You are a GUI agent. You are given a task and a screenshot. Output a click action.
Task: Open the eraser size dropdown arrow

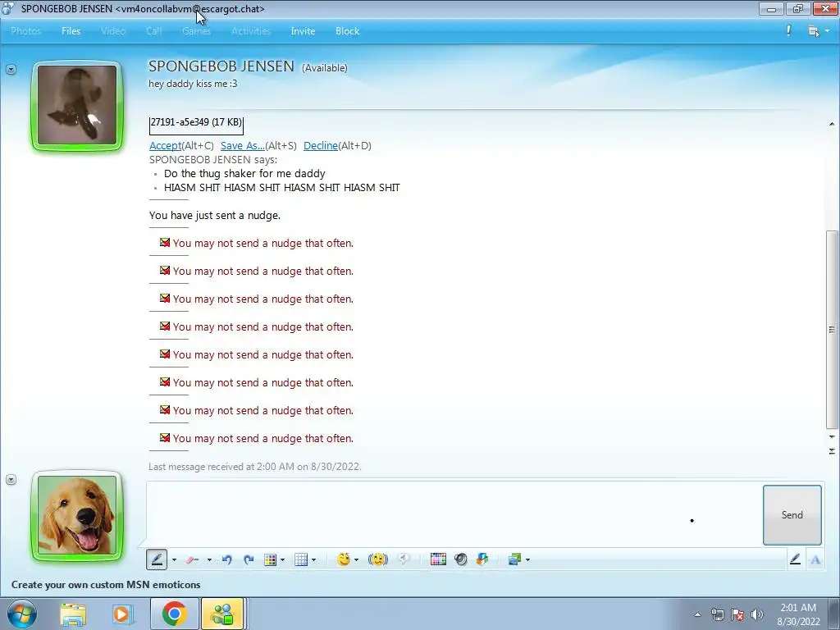coord(209,560)
